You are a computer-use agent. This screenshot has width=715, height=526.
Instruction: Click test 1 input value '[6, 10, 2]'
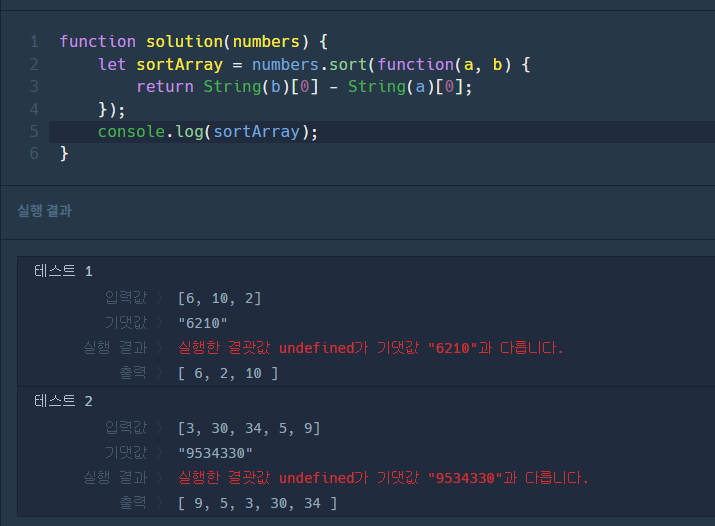(220, 299)
